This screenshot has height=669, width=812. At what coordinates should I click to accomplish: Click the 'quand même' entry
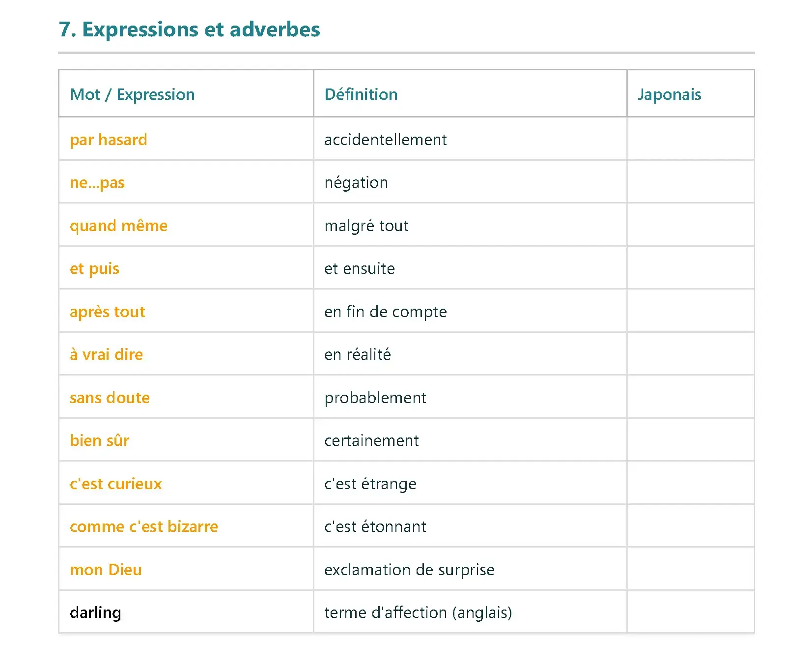click(118, 226)
